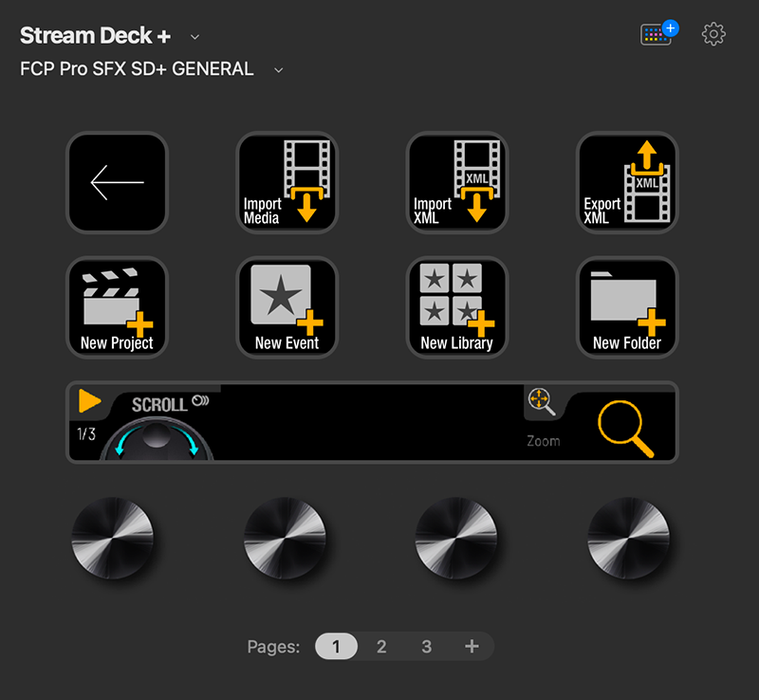Screen dimensions: 759x700
Task: Select the New Library key
Action: 456,306
